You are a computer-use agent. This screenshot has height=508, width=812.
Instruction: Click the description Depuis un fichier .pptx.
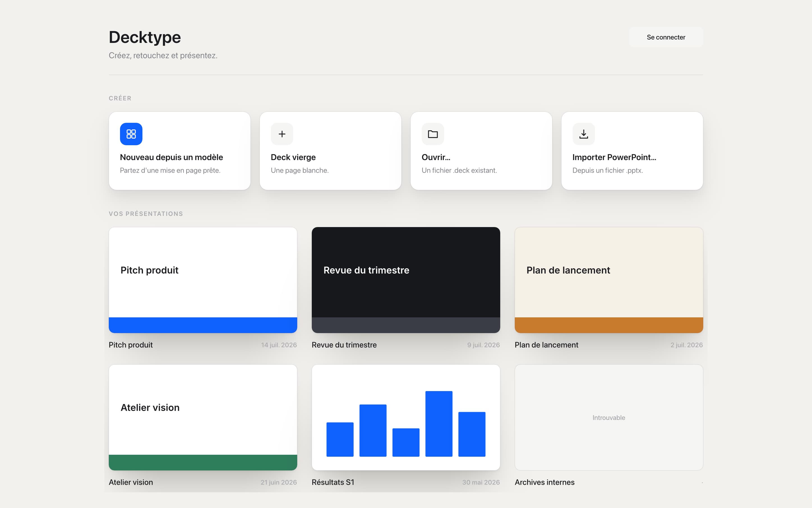click(607, 170)
